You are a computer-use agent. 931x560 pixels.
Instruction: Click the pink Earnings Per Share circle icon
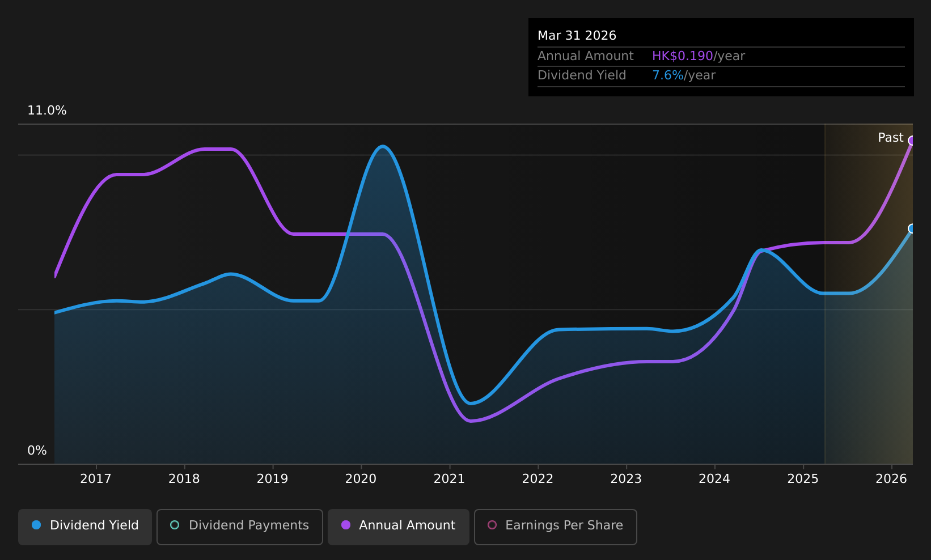click(492, 525)
